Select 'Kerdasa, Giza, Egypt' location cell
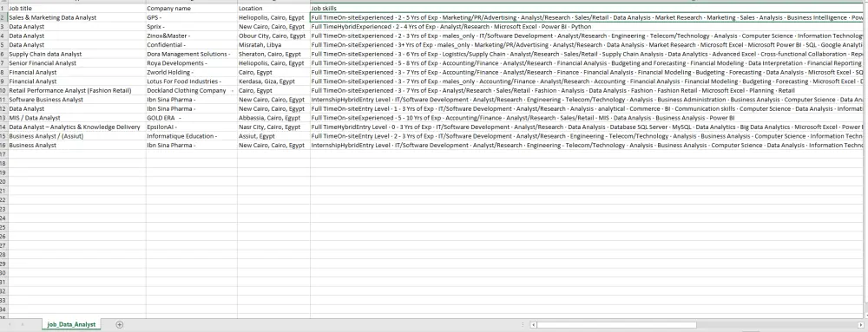This screenshot has height=332, width=868. (273, 81)
